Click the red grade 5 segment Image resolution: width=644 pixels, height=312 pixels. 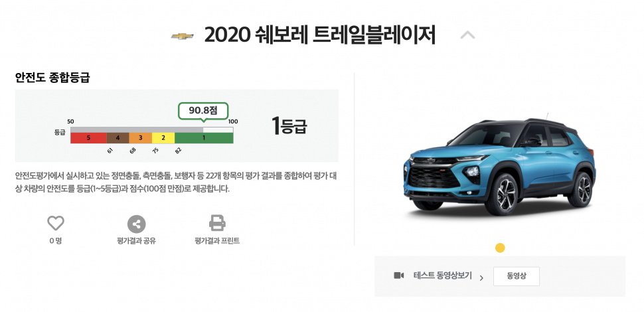(89, 138)
